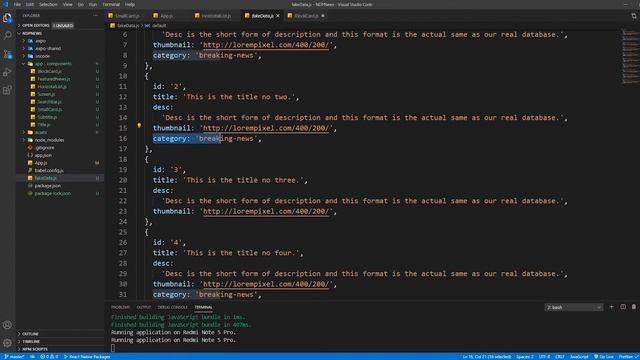640x360 pixels.
Task: Switch to the SmallCard.js editor tab
Action: click(x=127, y=16)
